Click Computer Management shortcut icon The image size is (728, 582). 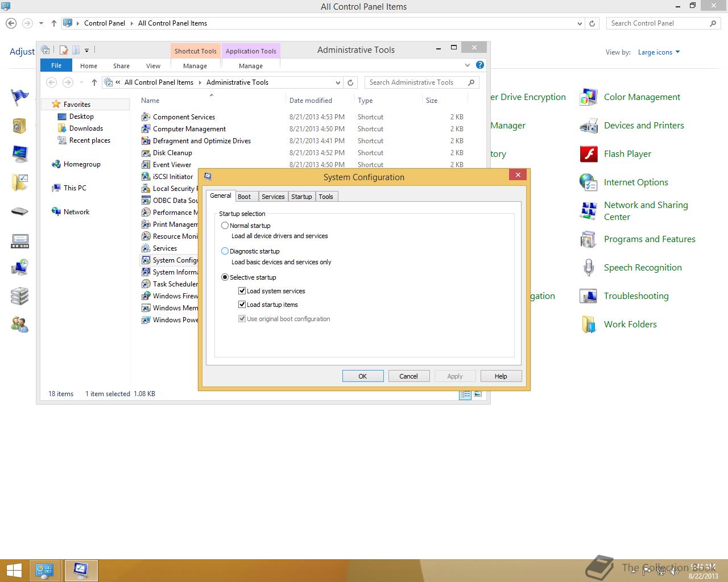pyautogui.click(x=146, y=129)
